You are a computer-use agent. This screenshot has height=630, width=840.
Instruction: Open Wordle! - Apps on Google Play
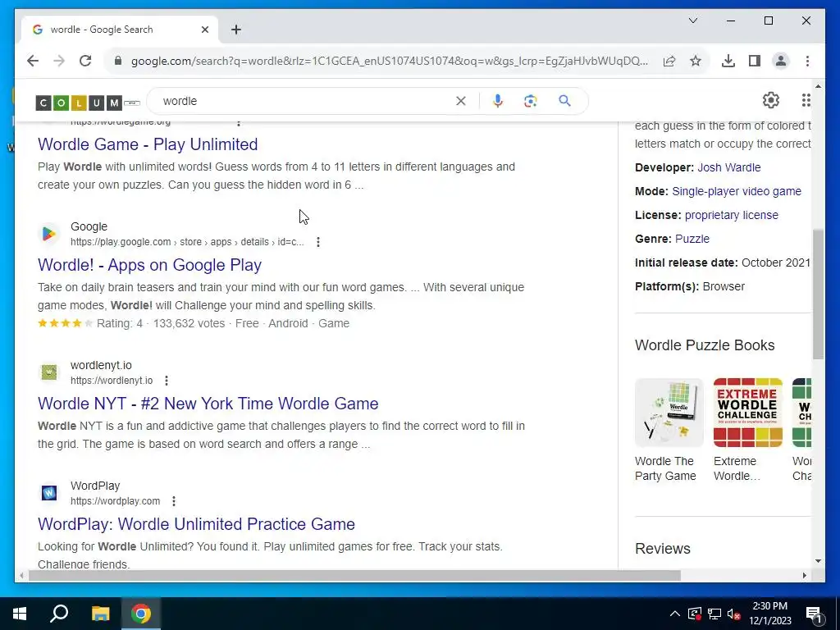point(149,265)
